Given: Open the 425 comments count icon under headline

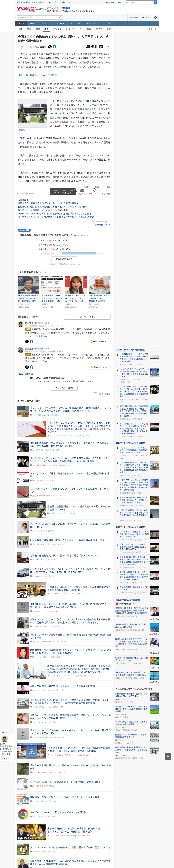Looking at the screenshot, I should pos(36,47).
